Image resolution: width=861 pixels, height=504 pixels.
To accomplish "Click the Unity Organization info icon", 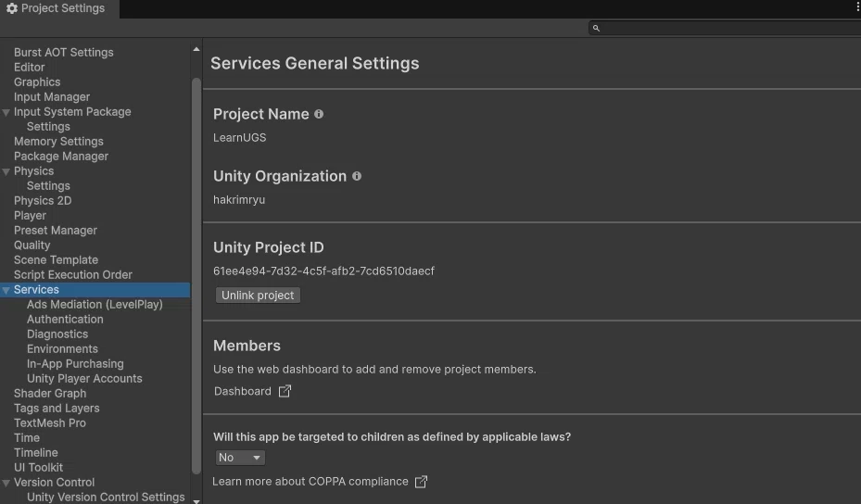I will coord(357,176).
